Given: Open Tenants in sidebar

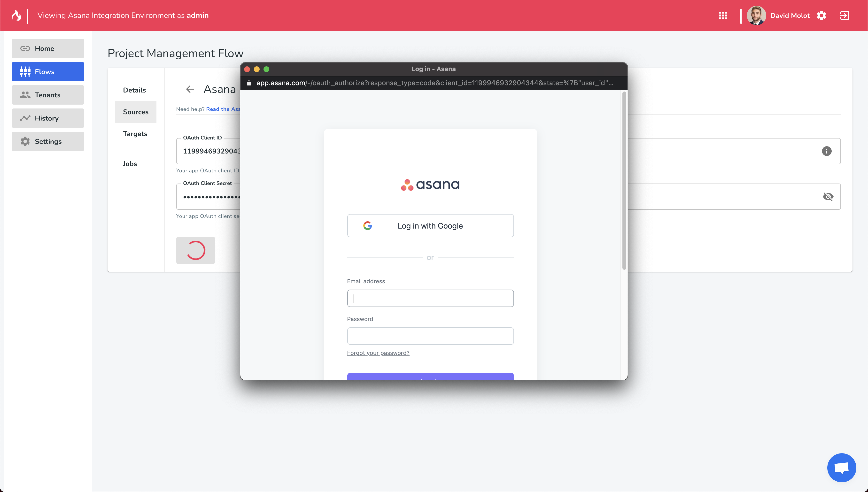Looking at the screenshot, I should pyautogui.click(x=48, y=95).
